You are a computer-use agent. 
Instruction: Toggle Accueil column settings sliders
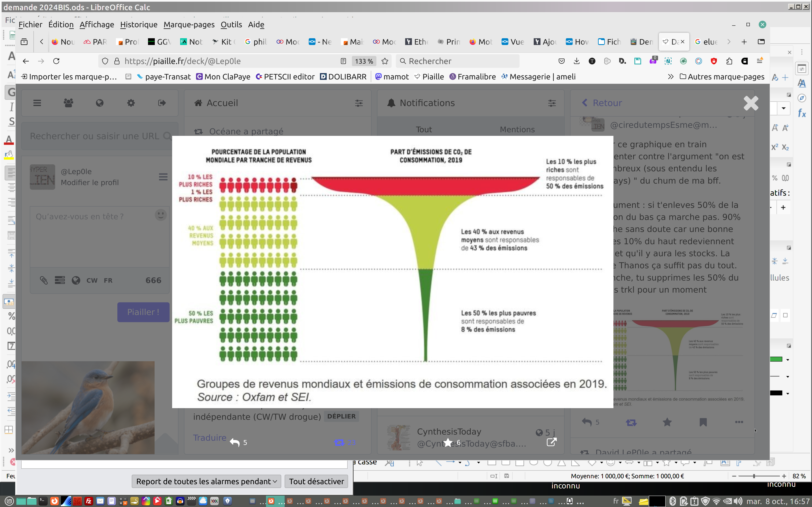click(359, 103)
